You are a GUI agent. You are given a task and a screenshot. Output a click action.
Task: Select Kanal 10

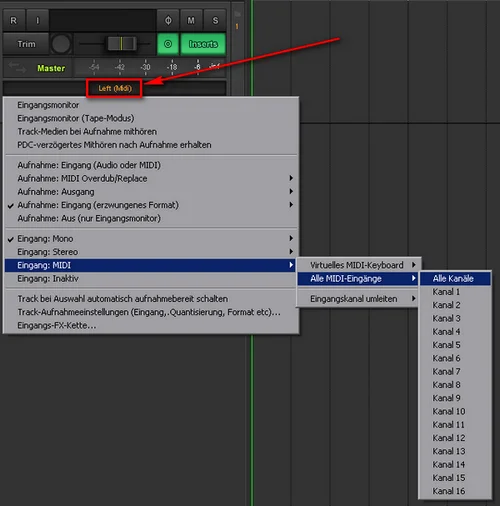pos(455,411)
